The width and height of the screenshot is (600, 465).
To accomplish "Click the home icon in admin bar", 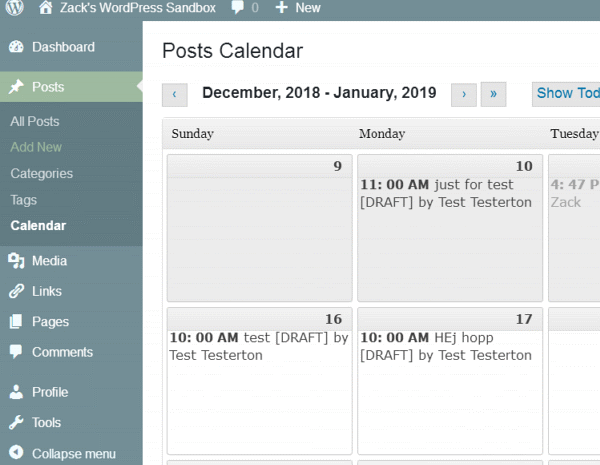I will (x=46, y=8).
